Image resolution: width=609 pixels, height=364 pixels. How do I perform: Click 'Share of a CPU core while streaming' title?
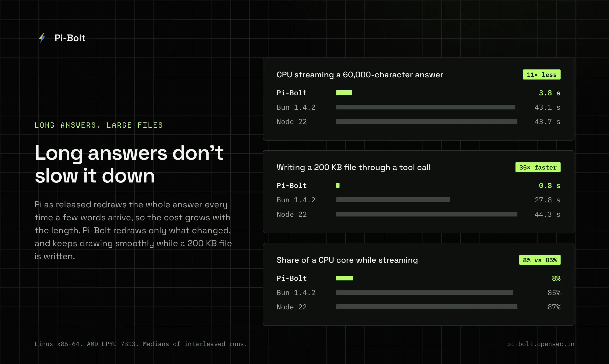tap(347, 260)
